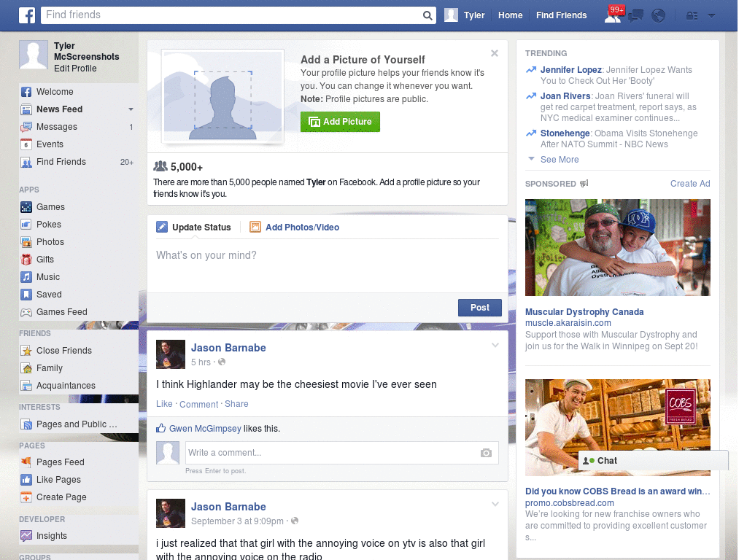
Task: Click COBS Bread ad image
Action: coord(617,427)
